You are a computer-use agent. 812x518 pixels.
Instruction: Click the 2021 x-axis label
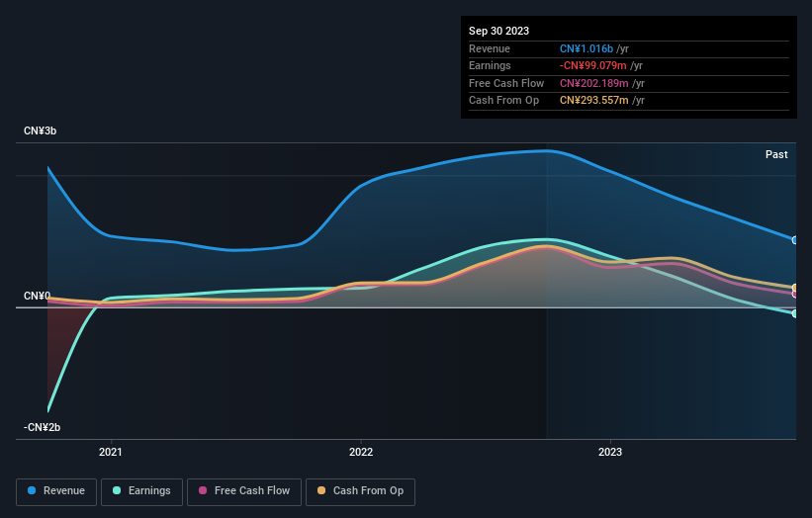[111, 453]
